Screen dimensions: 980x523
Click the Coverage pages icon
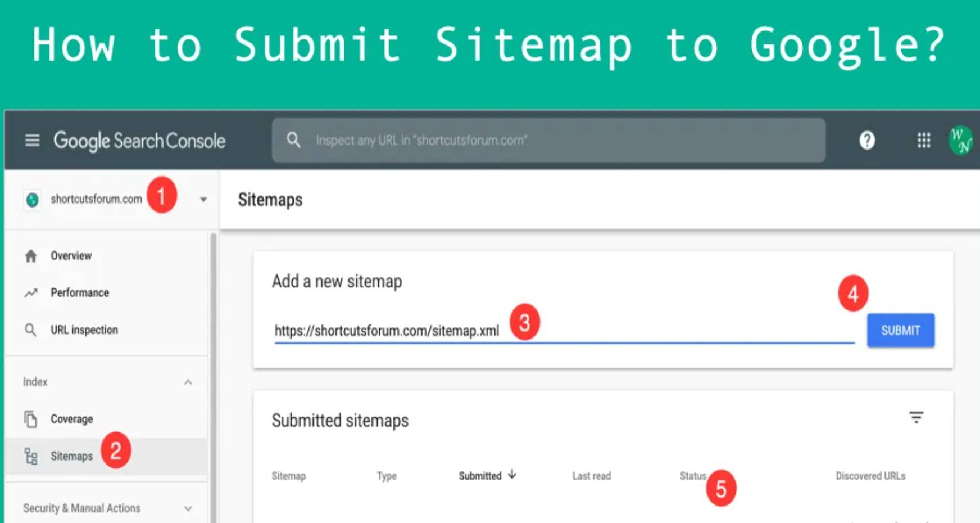click(x=31, y=419)
